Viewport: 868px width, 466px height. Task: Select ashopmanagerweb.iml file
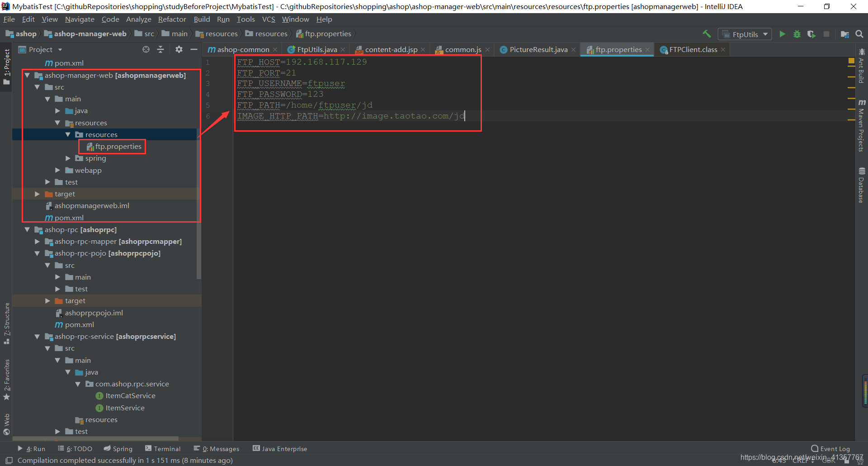[x=87, y=205]
